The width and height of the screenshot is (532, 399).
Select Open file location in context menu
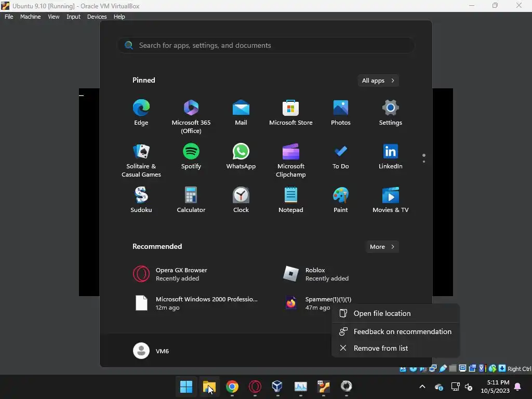pos(395,313)
